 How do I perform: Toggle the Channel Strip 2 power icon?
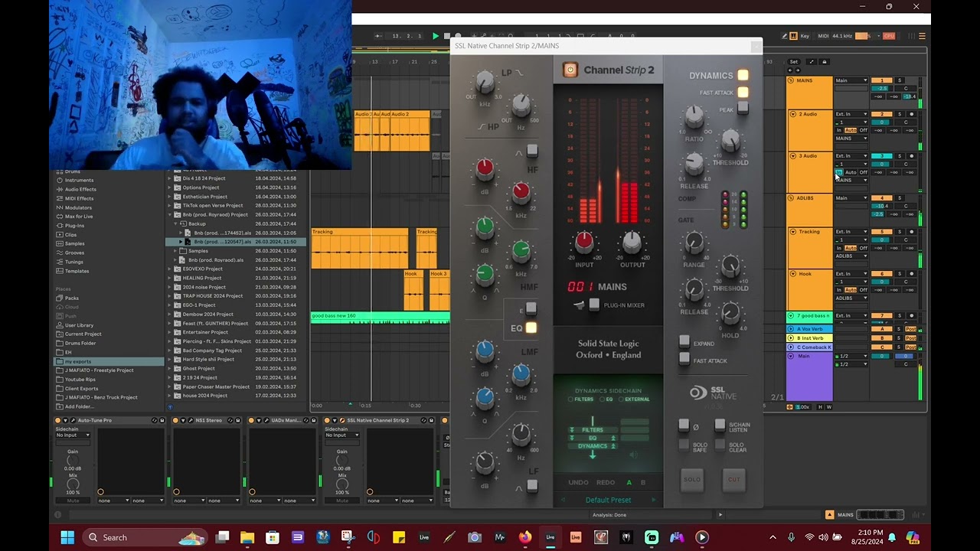[x=570, y=70]
